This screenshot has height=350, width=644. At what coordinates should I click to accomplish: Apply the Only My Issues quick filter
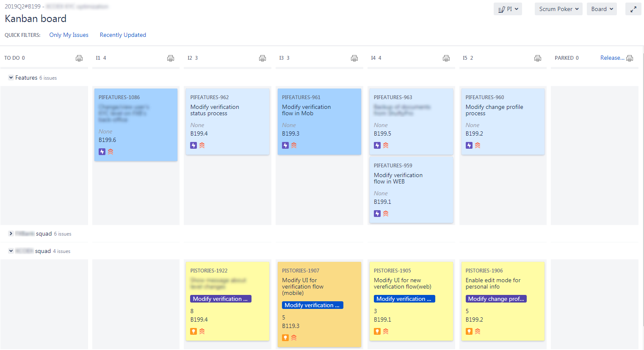(69, 35)
